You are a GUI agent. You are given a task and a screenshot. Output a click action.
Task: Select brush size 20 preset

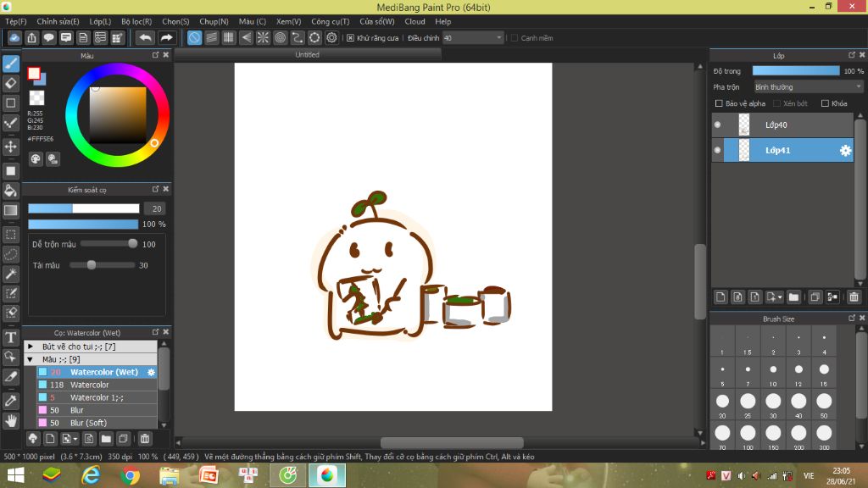[722, 404]
